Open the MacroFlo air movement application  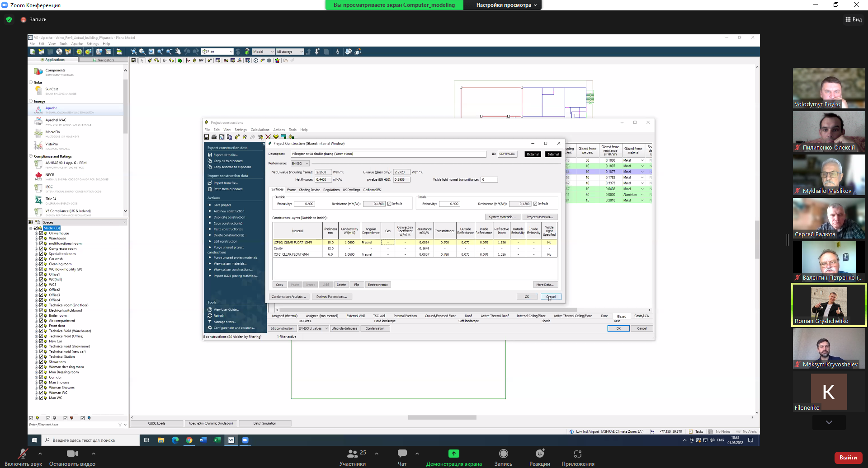click(x=39, y=134)
